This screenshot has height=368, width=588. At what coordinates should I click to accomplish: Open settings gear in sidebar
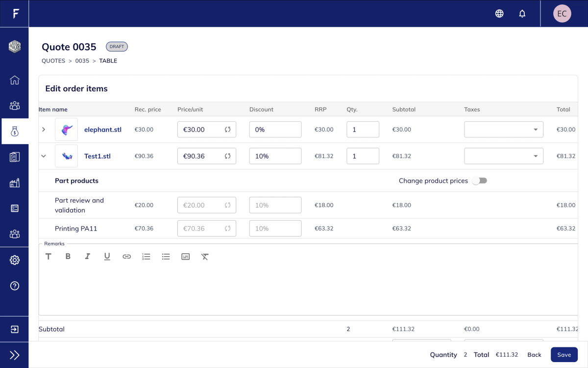[15, 260]
